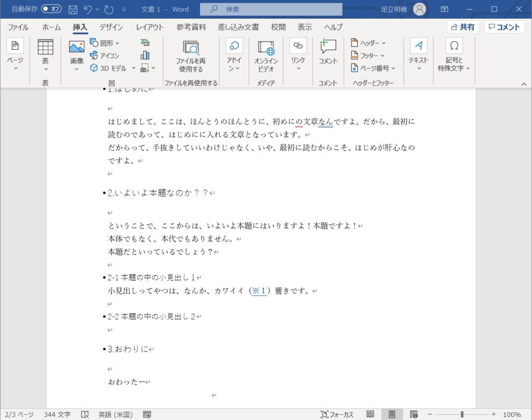Switch to the References (参考資料) tab

coord(191,28)
